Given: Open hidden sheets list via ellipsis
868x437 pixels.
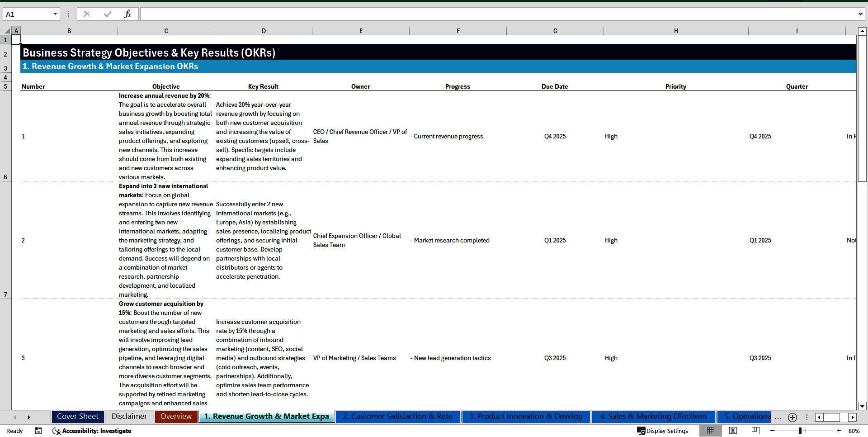Looking at the screenshot, I should [778, 417].
